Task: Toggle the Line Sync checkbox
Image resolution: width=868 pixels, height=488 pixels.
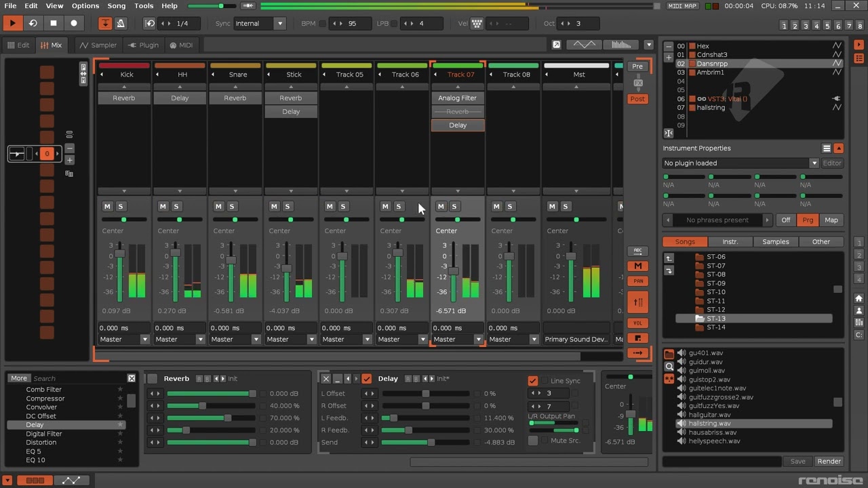Action: 533,381
